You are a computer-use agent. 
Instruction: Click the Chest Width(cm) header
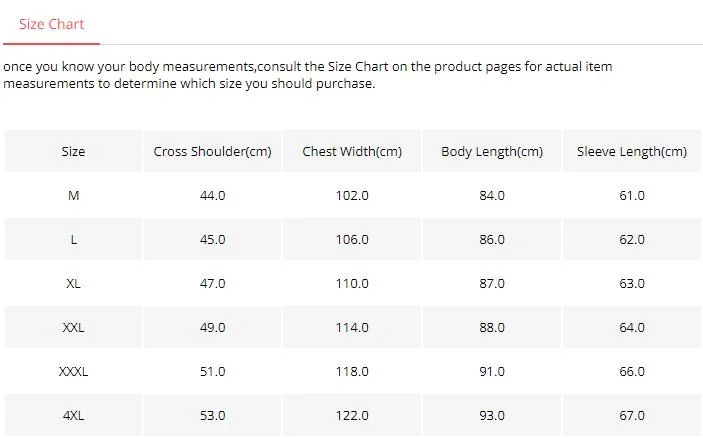(352, 152)
